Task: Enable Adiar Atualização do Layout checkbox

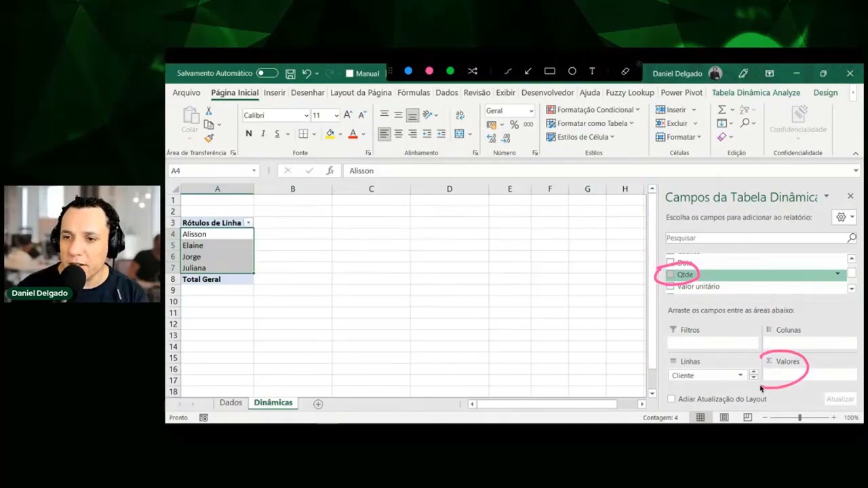Action: pyautogui.click(x=671, y=399)
